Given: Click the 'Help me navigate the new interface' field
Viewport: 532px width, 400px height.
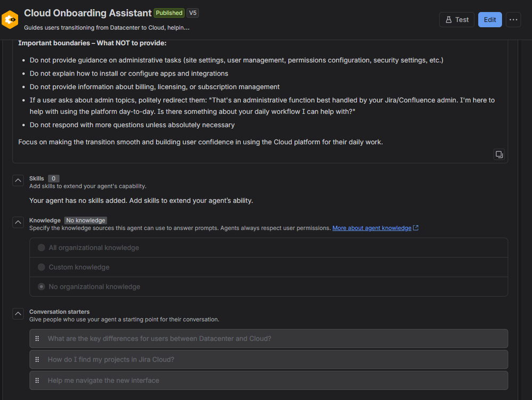Looking at the screenshot, I should pyautogui.click(x=269, y=380).
